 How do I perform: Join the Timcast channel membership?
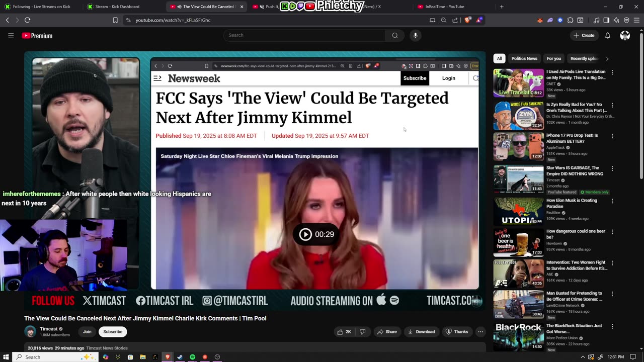87,332
